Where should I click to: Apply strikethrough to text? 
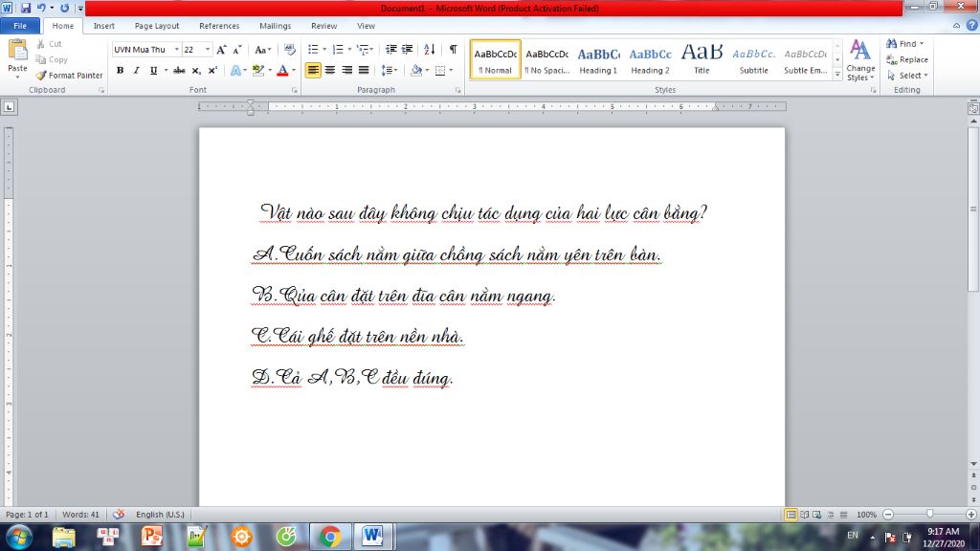pos(179,71)
